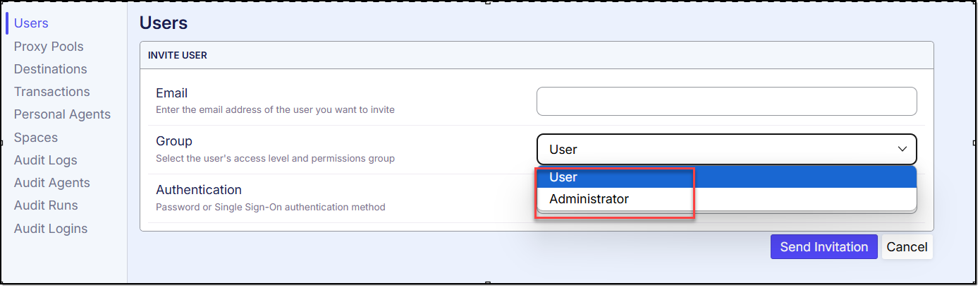The width and height of the screenshot is (980, 288).
Task: Open Audit Agents in sidebar
Action: tap(51, 183)
